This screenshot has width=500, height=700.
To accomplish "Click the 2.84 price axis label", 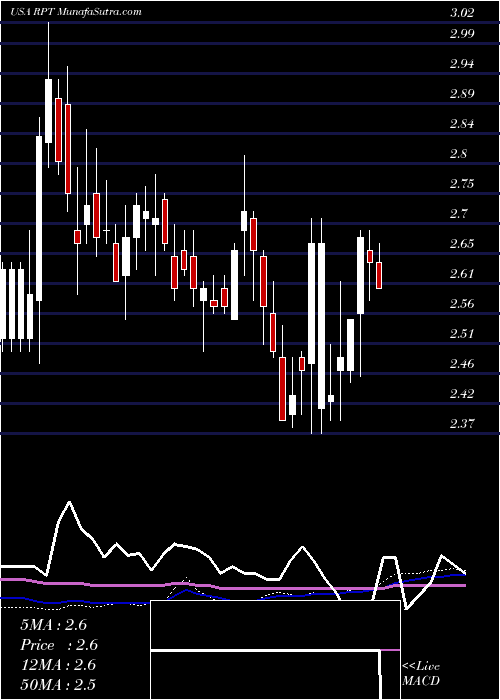I will tap(462, 123).
